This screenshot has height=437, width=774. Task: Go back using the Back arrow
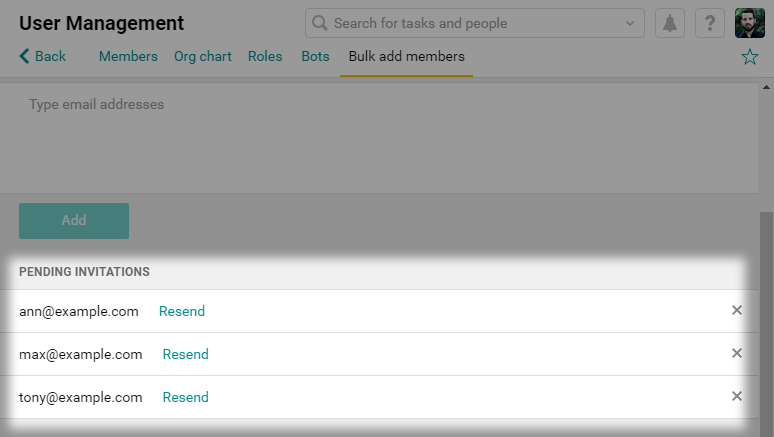(42, 56)
